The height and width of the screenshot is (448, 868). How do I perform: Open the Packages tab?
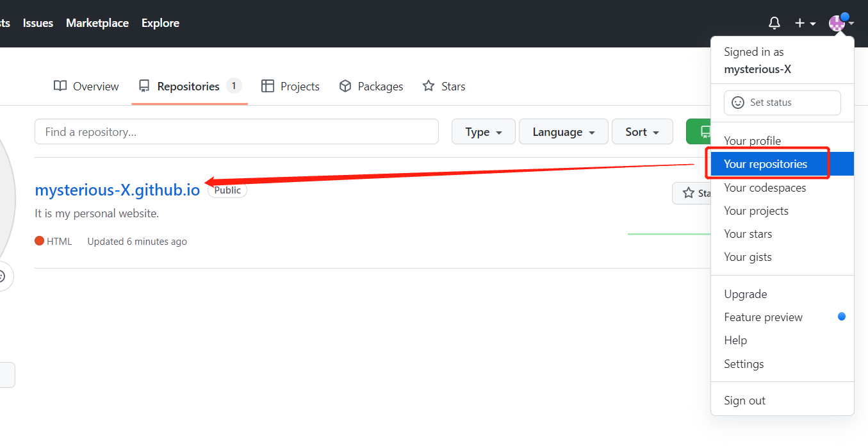point(371,87)
